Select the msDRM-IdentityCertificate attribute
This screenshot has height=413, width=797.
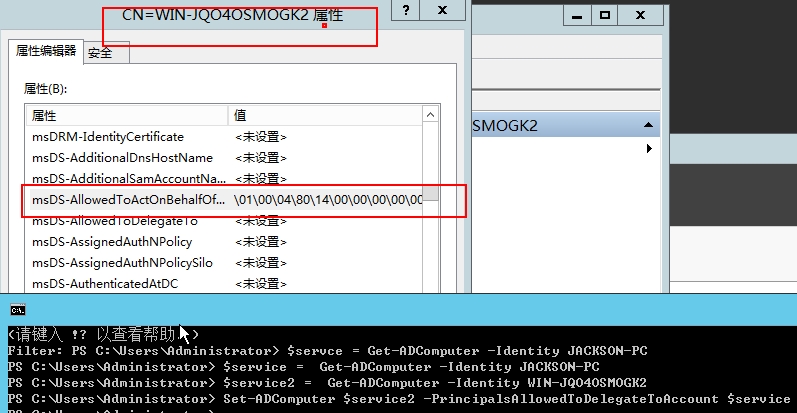tap(108, 137)
